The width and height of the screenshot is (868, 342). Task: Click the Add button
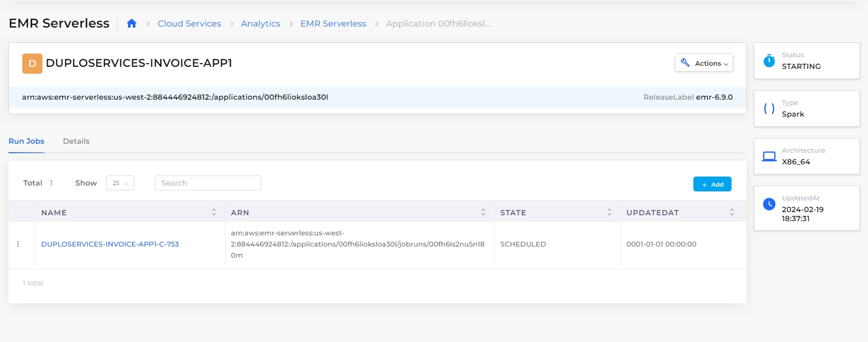(712, 184)
